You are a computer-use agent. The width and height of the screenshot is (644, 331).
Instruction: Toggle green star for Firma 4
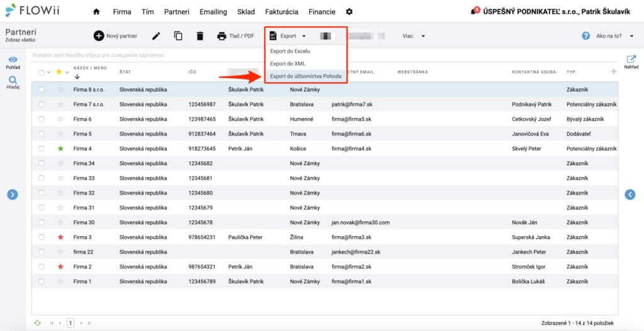(61, 148)
